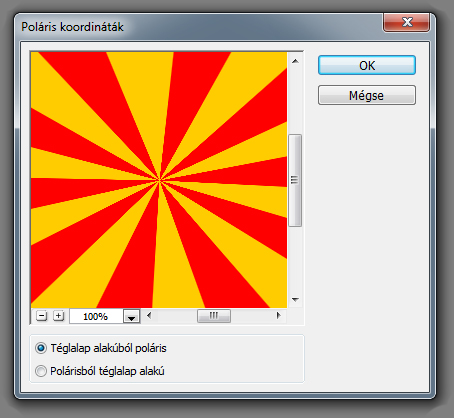
Task: Confirm the filter with OK
Action: point(367,65)
